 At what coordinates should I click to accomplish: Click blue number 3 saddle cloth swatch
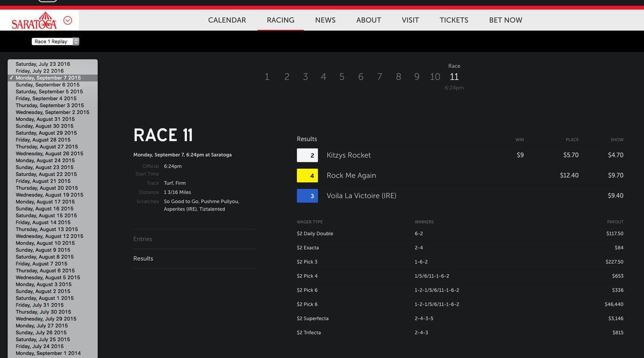click(x=307, y=196)
